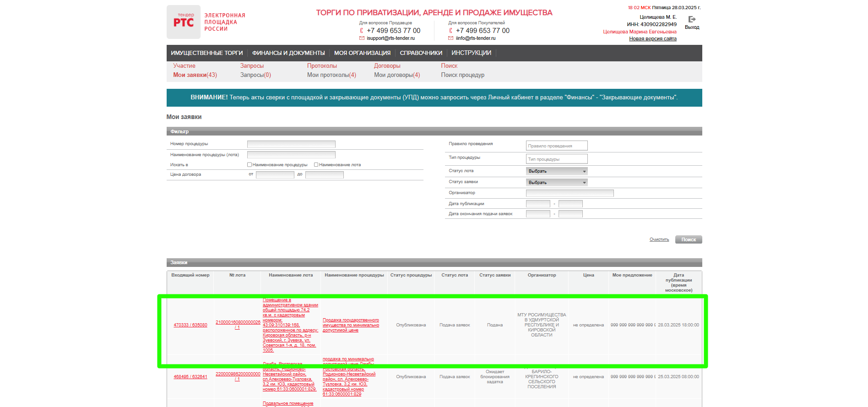
Task: Go to Мои протоколы(4) submenu item
Action: (331, 75)
